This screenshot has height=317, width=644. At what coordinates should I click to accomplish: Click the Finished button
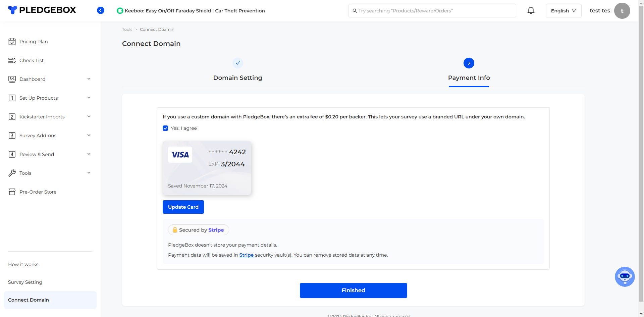pyautogui.click(x=353, y=290)
